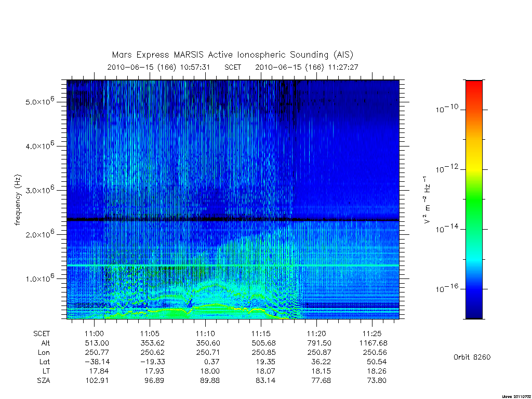Click the 5.0×10⁶ frequency tick label

point(39,101)
